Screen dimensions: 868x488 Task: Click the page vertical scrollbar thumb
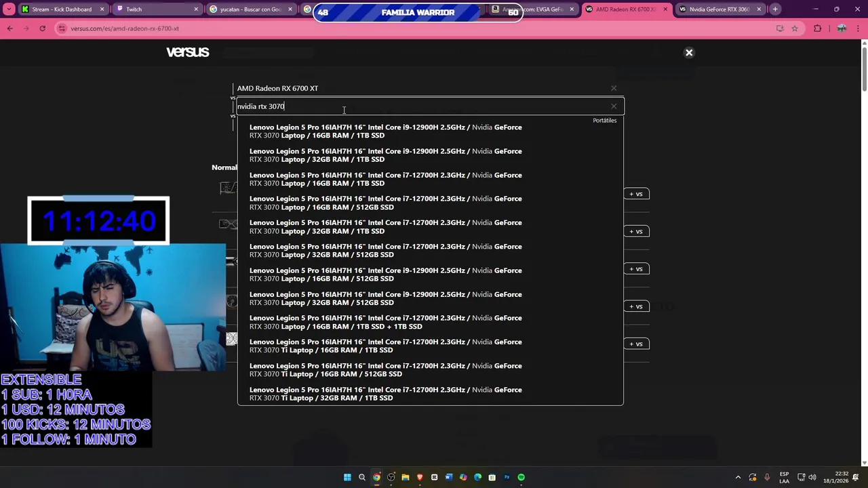[864, 70]
